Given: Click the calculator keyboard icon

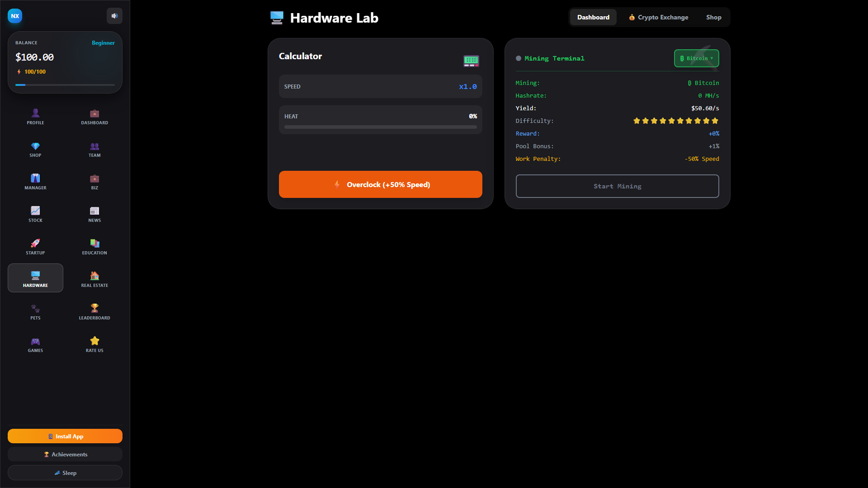Looking at the screenshot, I should pos(471,61).
